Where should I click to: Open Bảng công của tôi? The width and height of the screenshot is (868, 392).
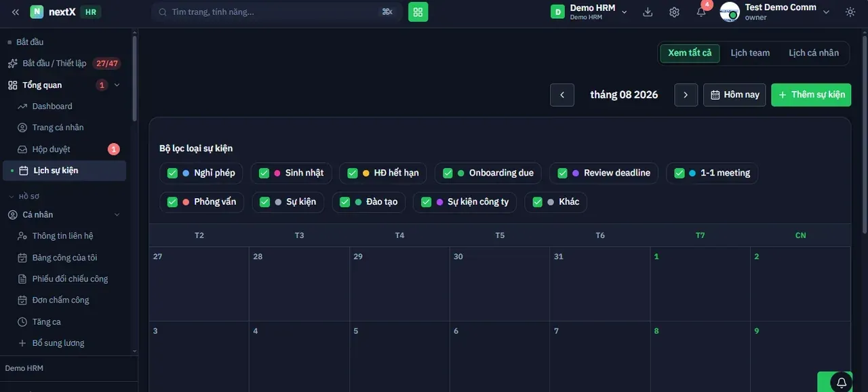[x=64, y=258]
